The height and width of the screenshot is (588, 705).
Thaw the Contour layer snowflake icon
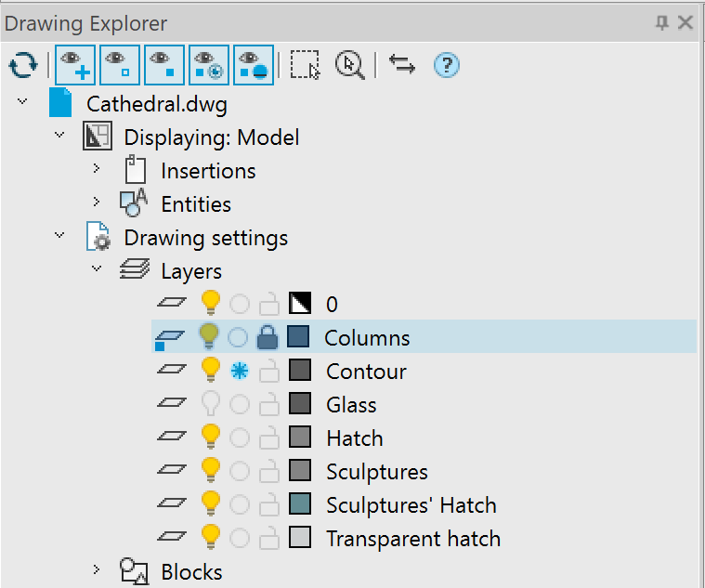(x=240, y=372)
